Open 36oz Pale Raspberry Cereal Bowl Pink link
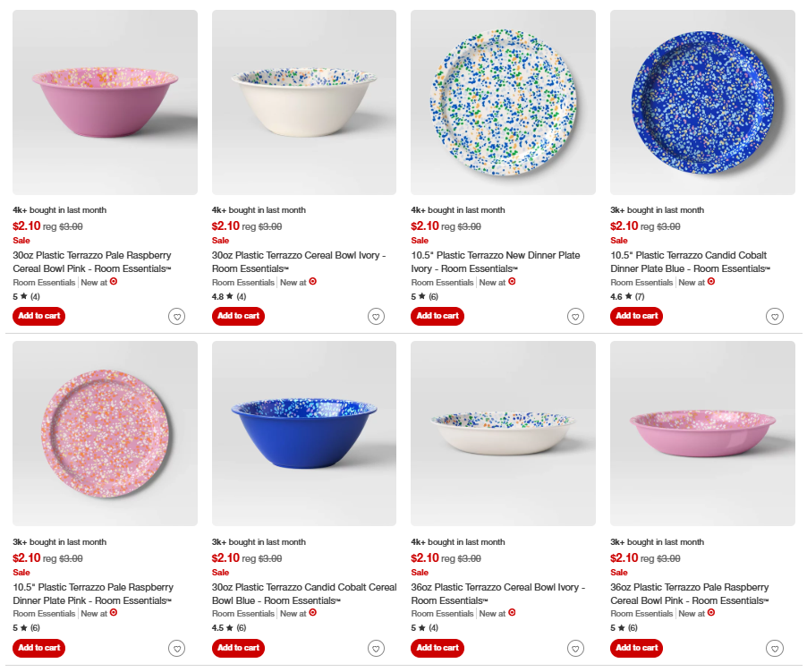807x672 pixels. tap(689, 593)
